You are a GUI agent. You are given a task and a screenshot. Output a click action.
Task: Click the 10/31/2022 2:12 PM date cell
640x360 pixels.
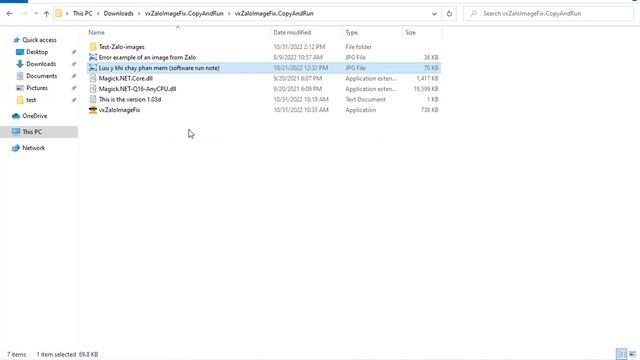(x=299, y=47)
